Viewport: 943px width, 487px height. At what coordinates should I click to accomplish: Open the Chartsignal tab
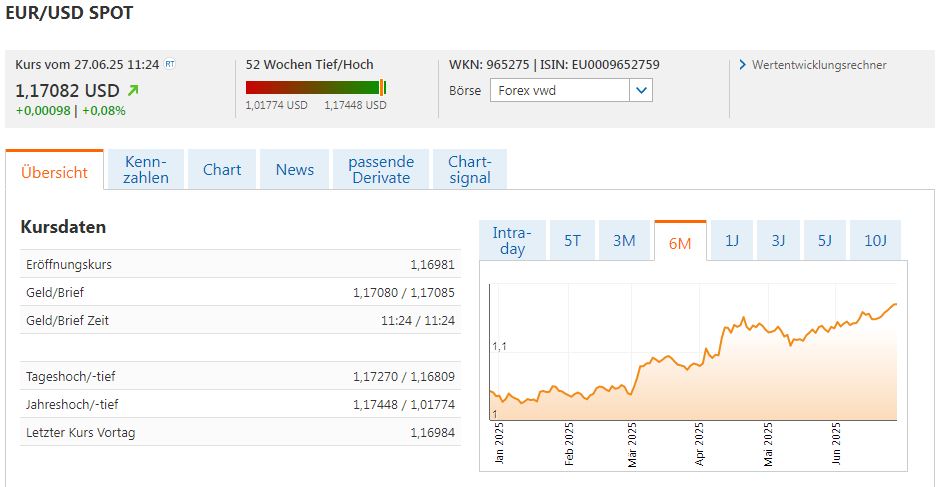coord(470,170)
